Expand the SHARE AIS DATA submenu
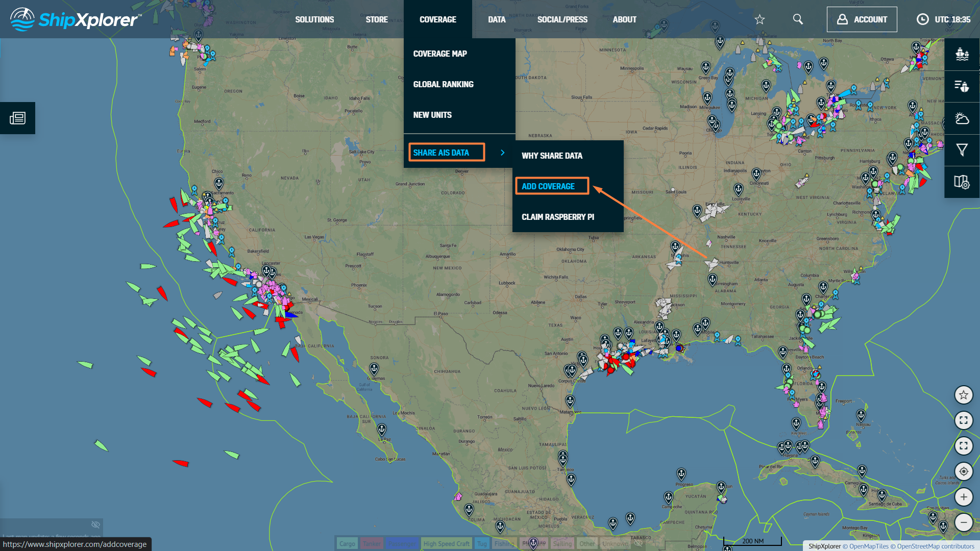The width and height of the screenshot is (980, 551). click(x=447, y=152)
